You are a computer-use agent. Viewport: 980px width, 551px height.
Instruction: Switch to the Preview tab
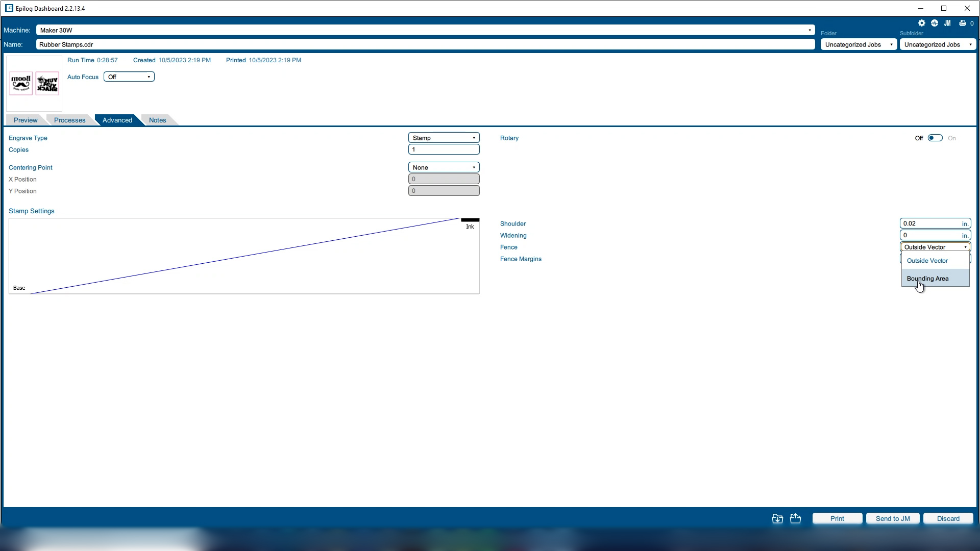[25, 120]
